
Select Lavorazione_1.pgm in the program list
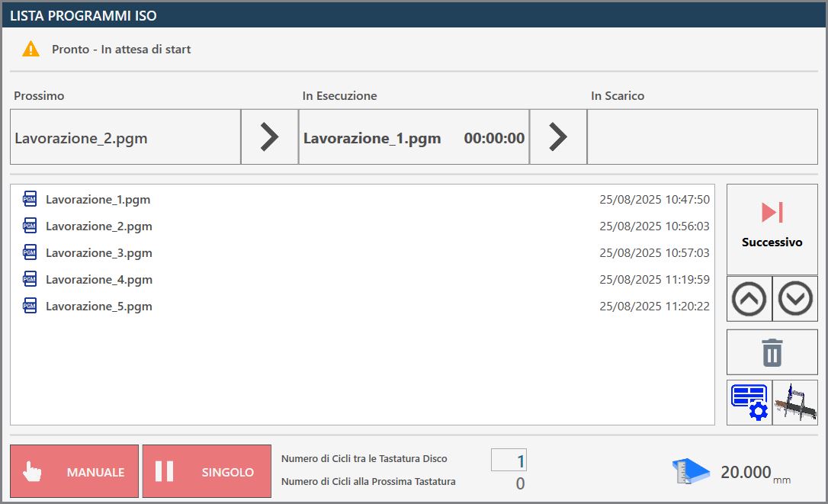(x=362, y=199)
